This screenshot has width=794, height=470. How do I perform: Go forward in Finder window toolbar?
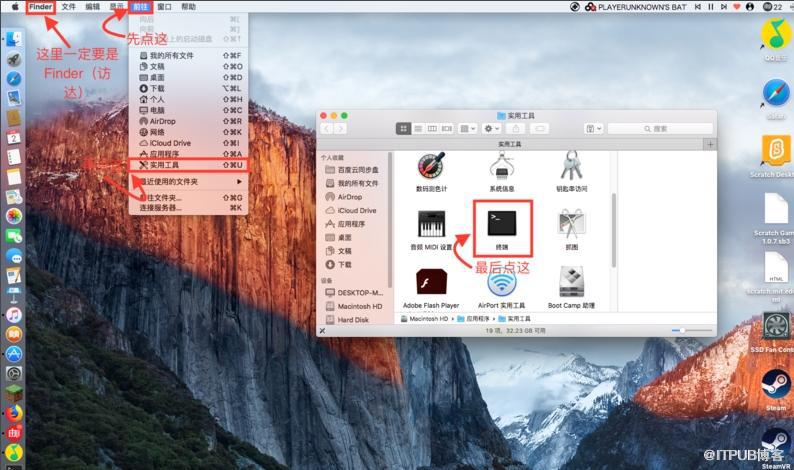340,129
